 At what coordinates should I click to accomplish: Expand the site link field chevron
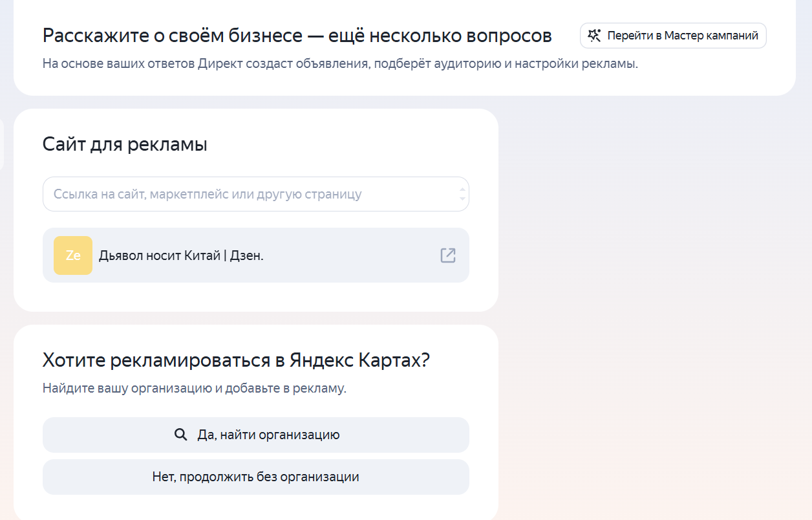click(x=462, y=194)
